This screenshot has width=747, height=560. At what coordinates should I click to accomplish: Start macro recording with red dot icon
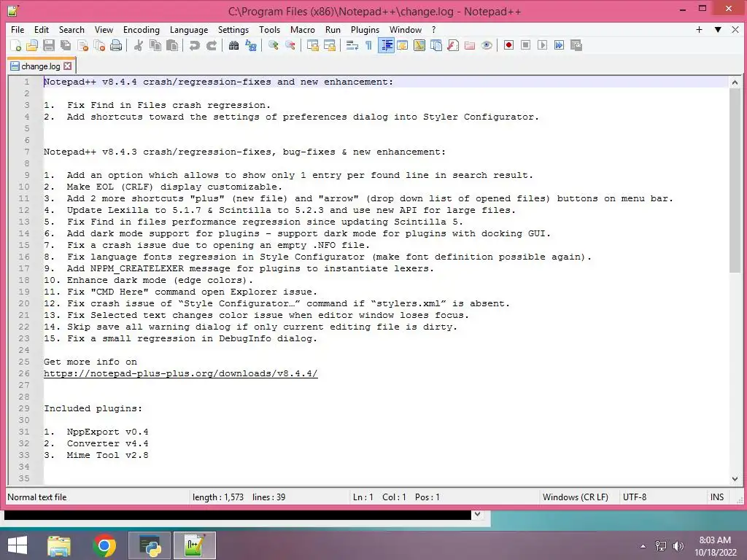[508, 45]
